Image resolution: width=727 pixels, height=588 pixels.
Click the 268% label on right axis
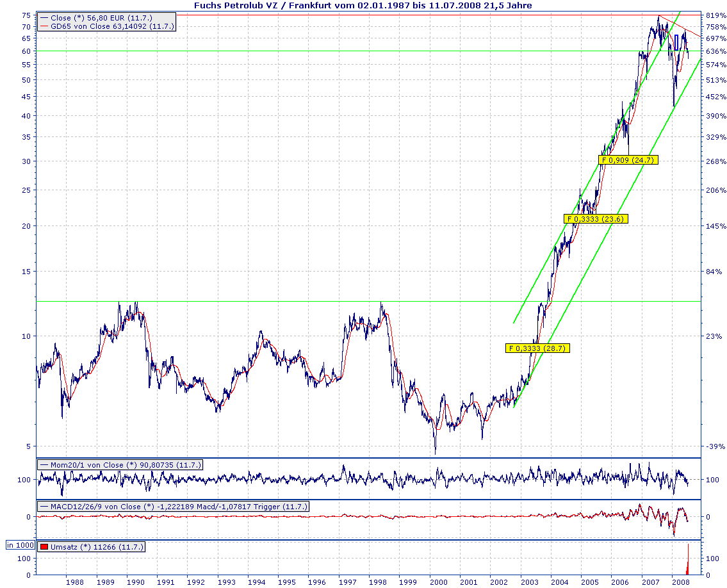pos(715,161)
